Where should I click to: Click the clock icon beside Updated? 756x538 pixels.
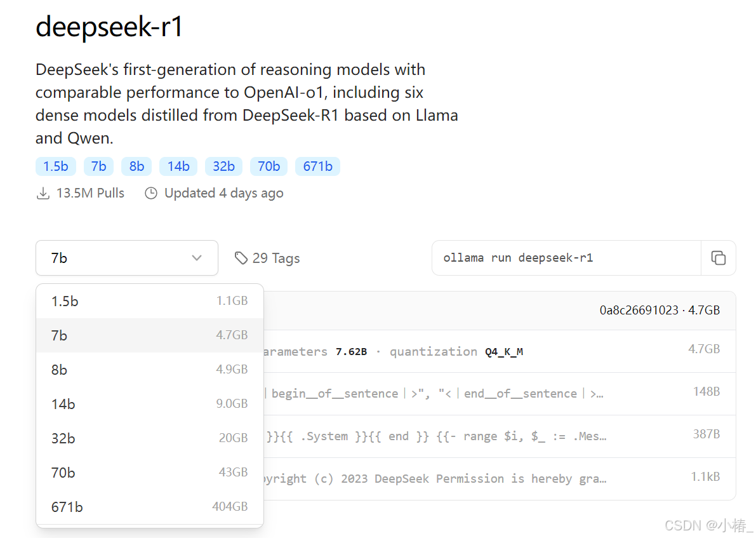pos(151,193)
